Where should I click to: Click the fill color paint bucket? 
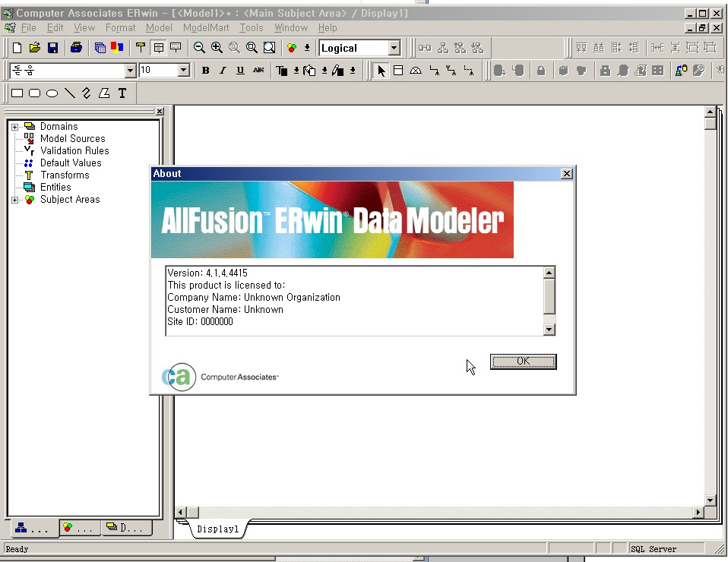tap(309, 71)
